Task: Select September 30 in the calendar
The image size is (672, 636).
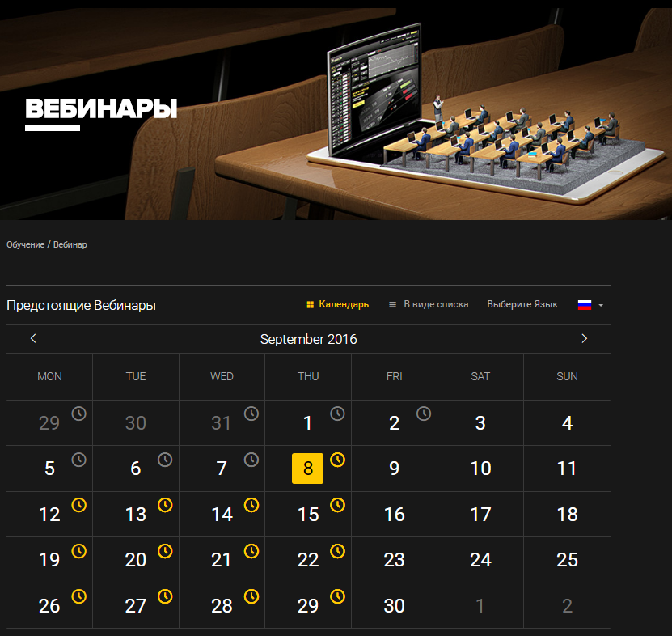Action: pos(394,605)
